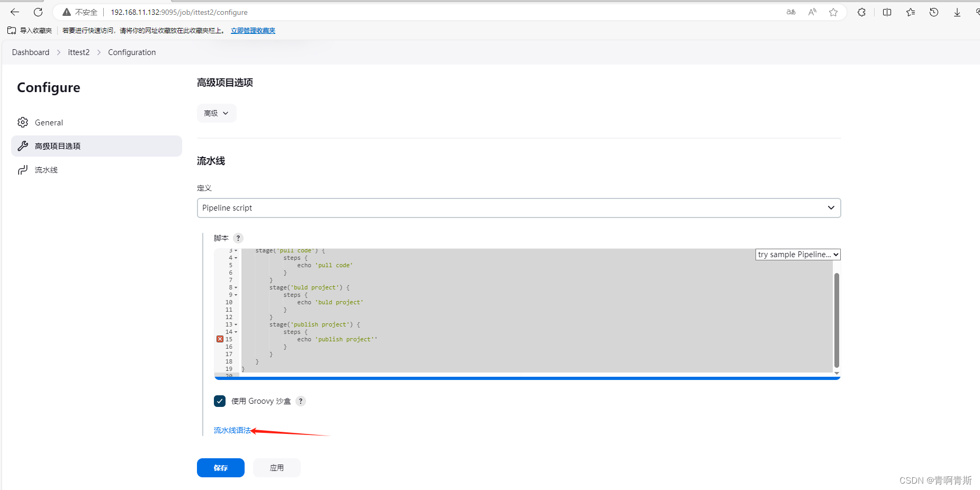980x490 pixels.
Task: Expand the 高级 dropdown button
Action: (217, 113)
